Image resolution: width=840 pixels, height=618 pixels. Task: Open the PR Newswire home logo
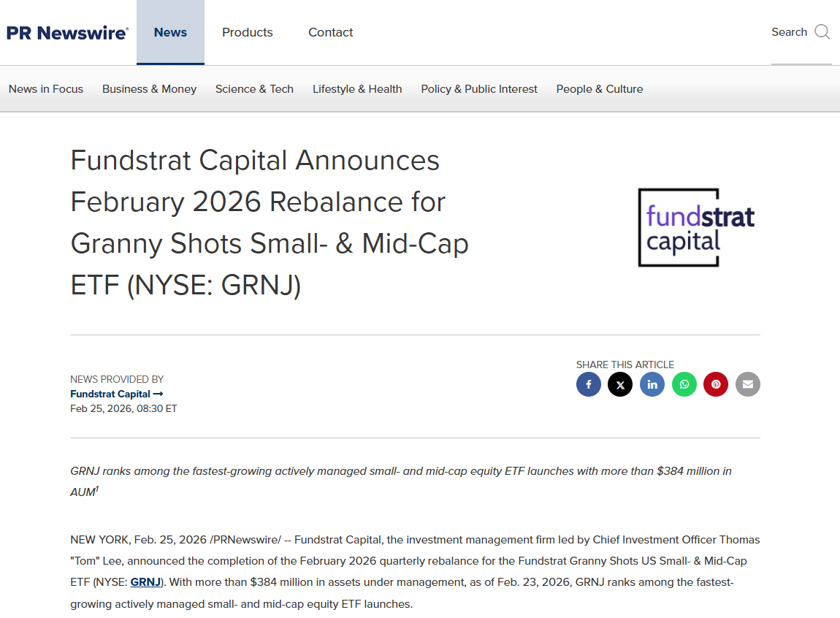click(67, 33)
